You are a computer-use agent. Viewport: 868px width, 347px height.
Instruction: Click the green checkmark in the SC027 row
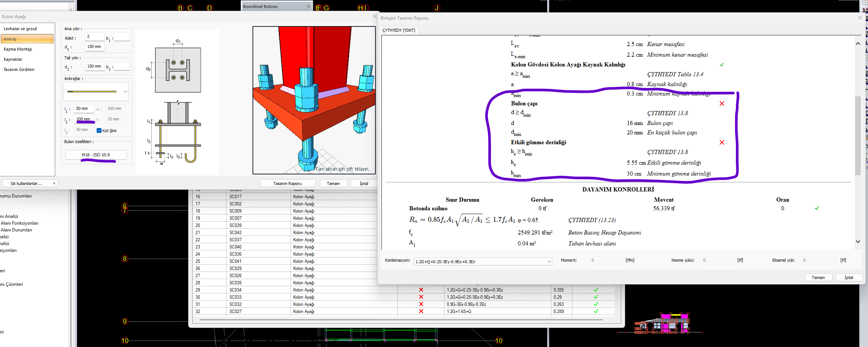(x=596, y=312)
